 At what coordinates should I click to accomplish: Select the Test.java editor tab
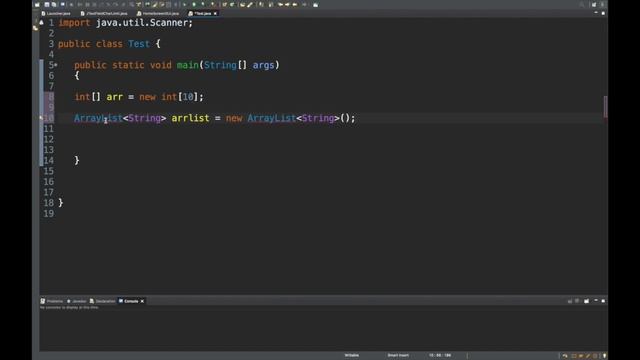coord(203,13)
